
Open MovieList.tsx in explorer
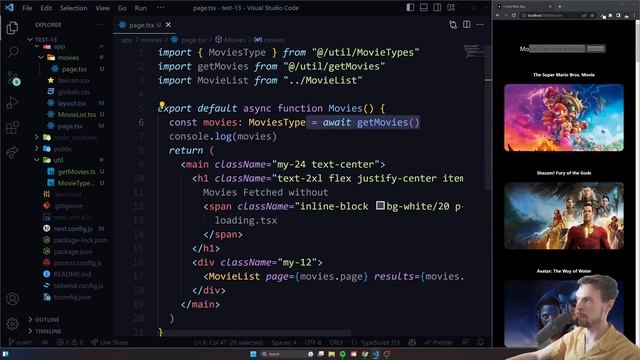click(77, 115)
